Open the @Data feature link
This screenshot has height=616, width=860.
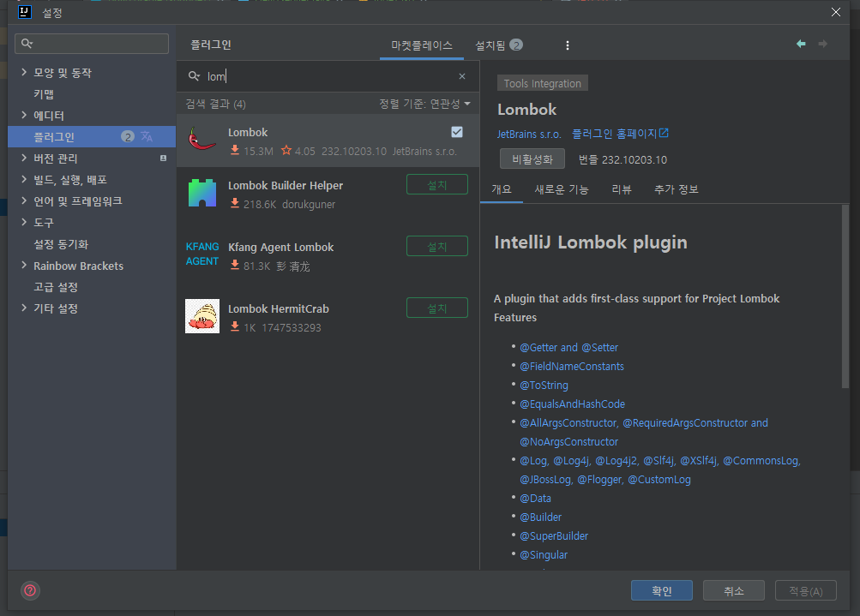pyautogui.click(x=535, y=498)
